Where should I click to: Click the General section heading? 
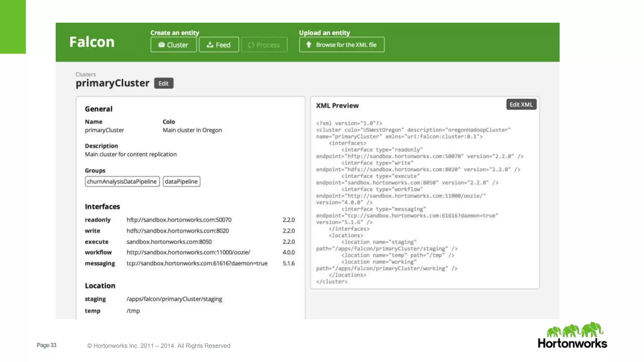coord(98,109)
